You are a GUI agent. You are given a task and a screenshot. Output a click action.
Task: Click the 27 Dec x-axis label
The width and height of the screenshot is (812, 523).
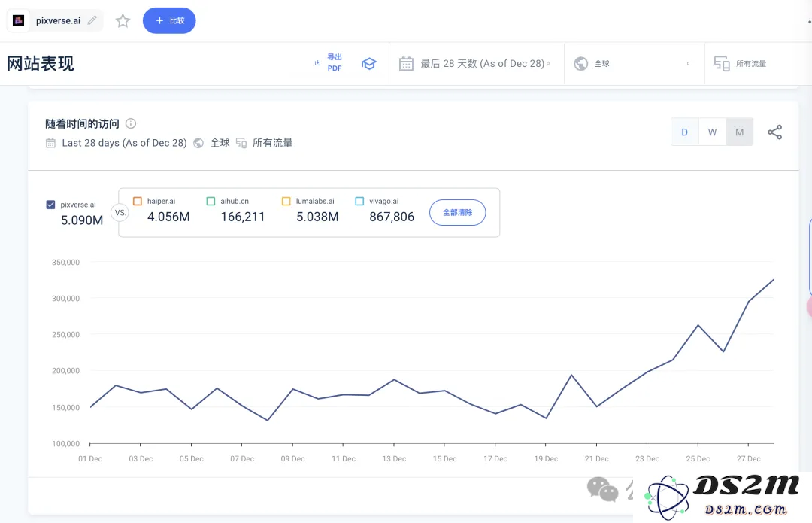[x=749, y=459]
